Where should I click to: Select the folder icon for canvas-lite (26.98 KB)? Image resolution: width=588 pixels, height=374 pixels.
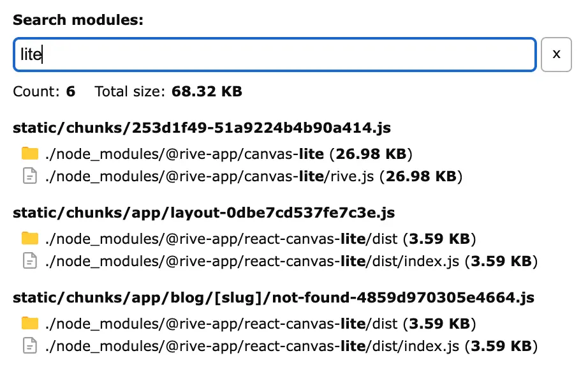click(30, 153)
